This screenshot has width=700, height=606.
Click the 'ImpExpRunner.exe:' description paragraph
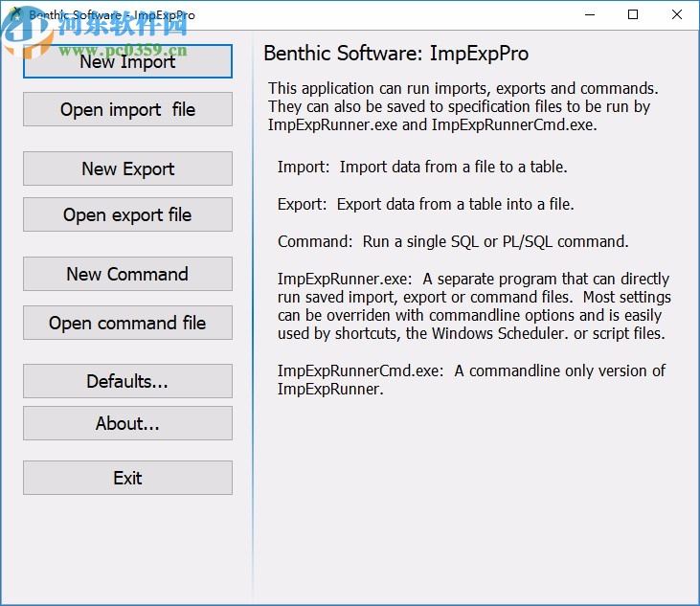coord(474,306)
